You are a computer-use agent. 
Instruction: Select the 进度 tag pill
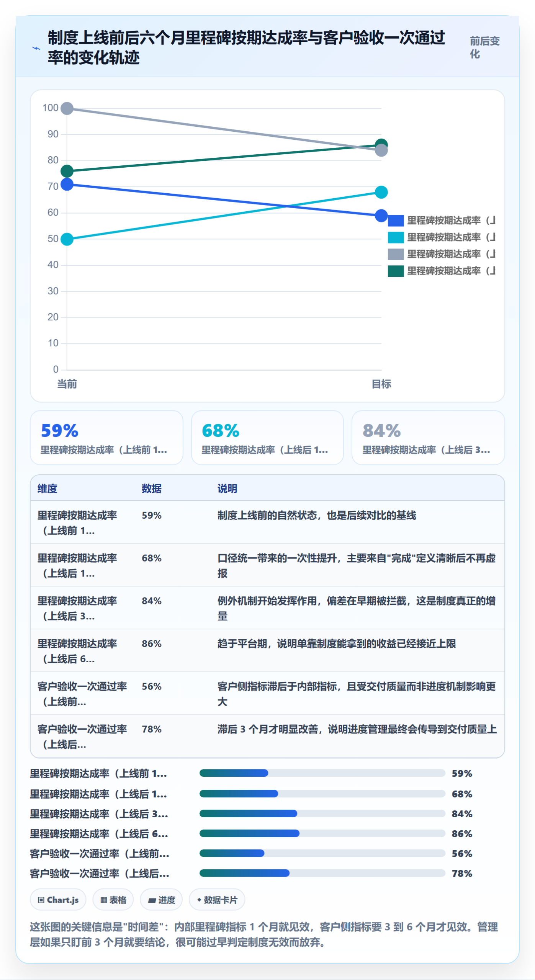[161, 900]
